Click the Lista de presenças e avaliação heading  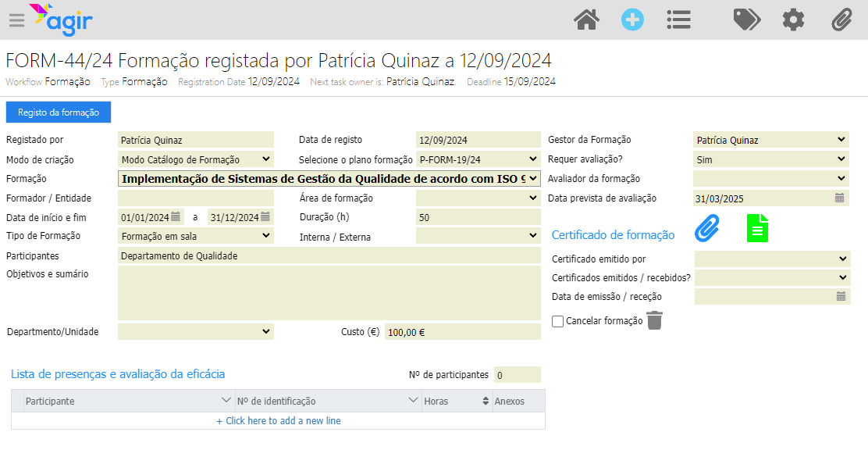click(x=118, y=374)
